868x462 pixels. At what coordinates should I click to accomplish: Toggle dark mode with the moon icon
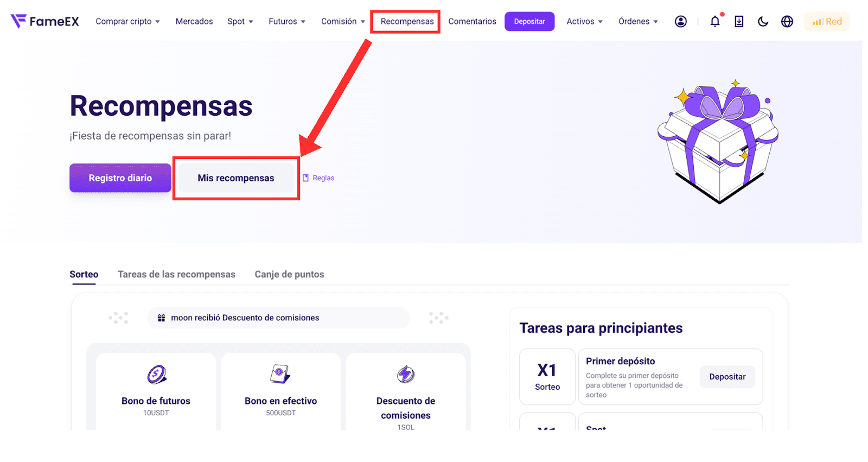coord(763,21)
